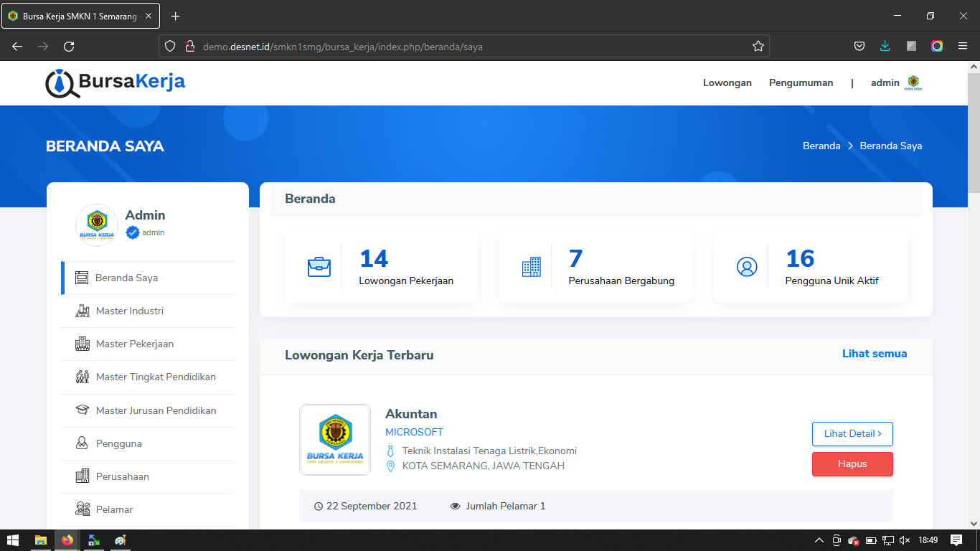Follow the Lihat semua link
The width and height of the screenshot is (980, 551).
point(874,354)
